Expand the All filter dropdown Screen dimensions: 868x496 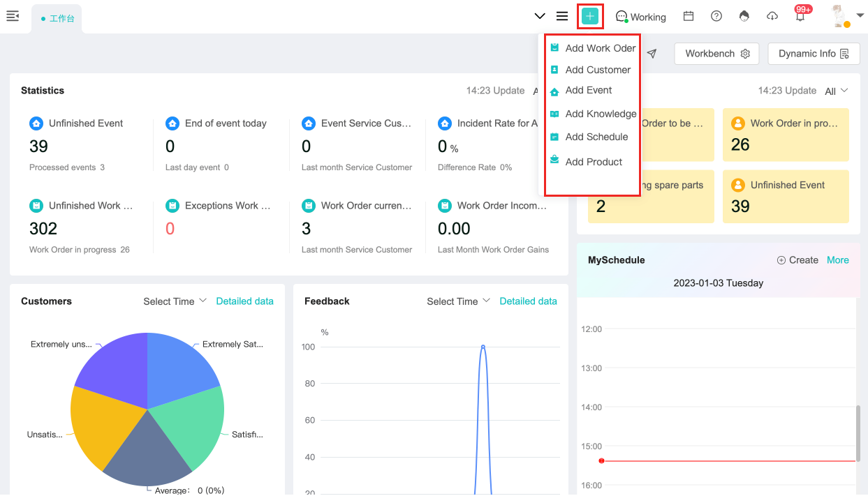point(836,91)
